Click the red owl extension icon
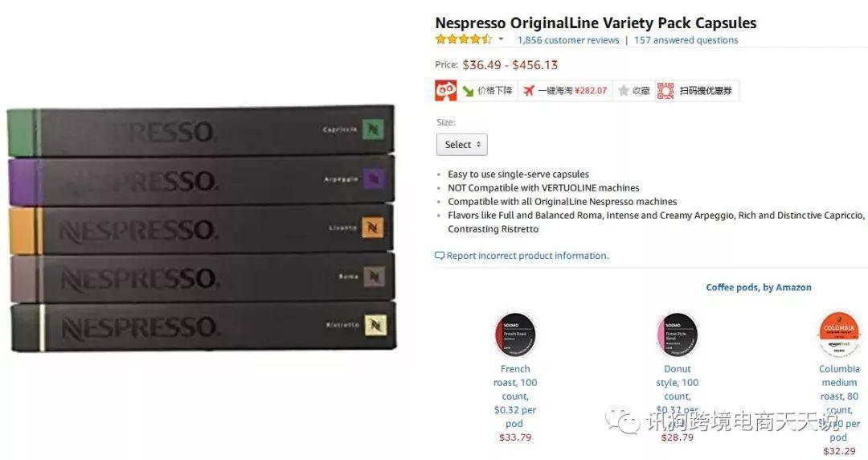 pos(446,90)
